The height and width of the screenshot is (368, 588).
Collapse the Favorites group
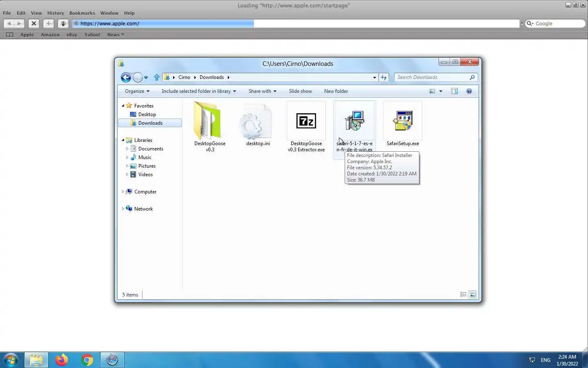click(123, 105)
